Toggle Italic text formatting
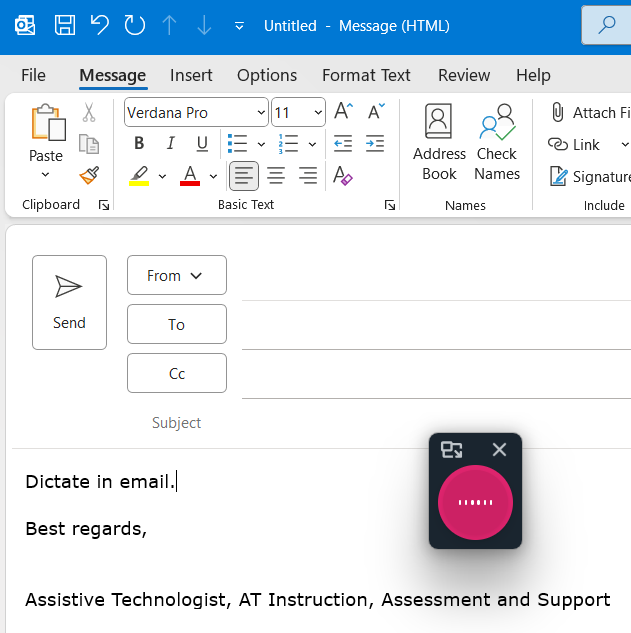Viewport: 631px width, 633px height. (170, 144)
